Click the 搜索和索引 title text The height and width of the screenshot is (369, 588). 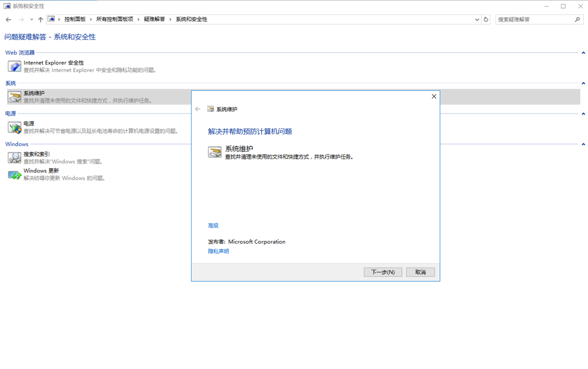tap(37, 154)
